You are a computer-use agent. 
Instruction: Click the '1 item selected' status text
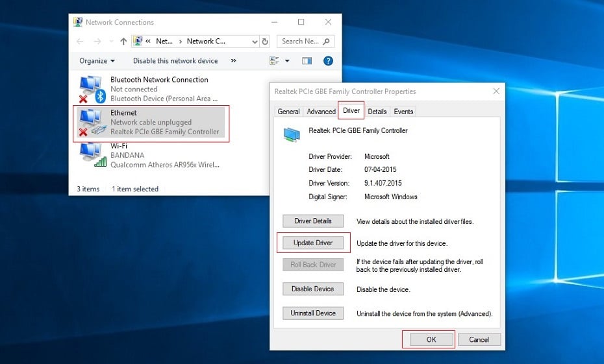(x=135, y=189)
